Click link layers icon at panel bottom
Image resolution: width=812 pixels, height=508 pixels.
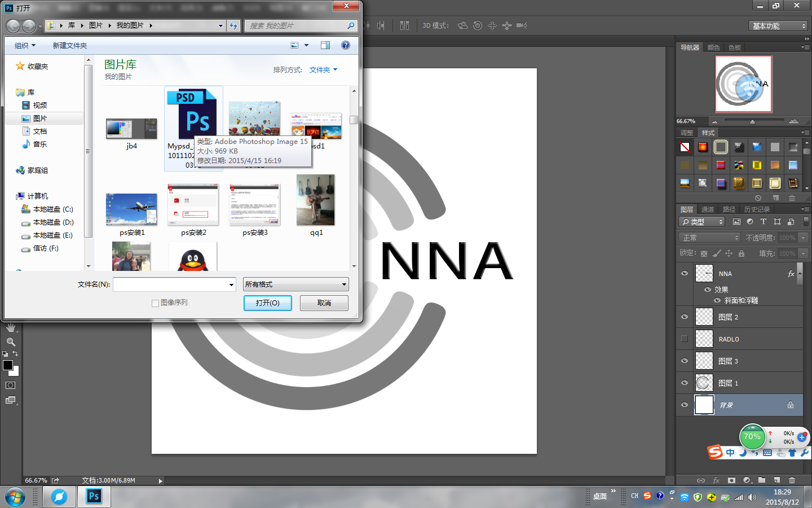(701, 480)
